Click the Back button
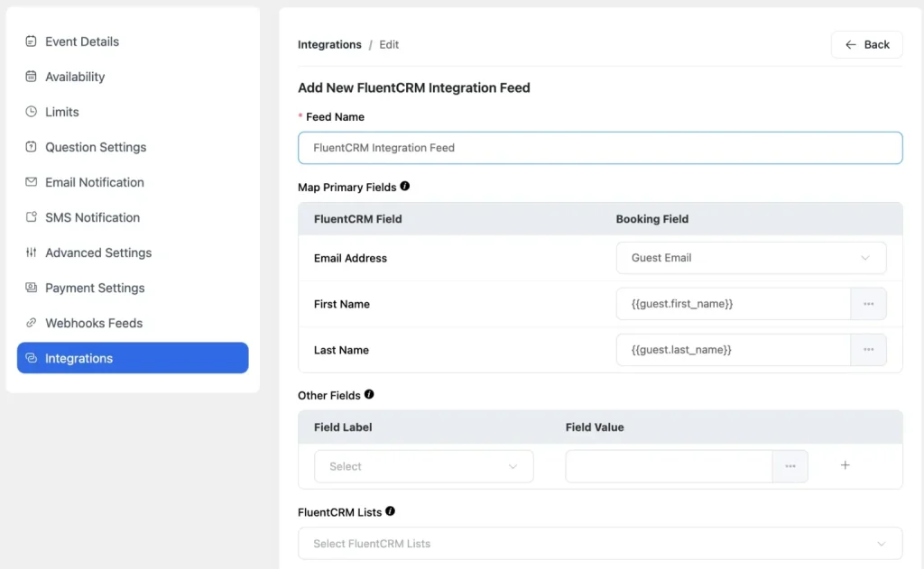Viewport: 924px width, 569px height. (866, 44)
